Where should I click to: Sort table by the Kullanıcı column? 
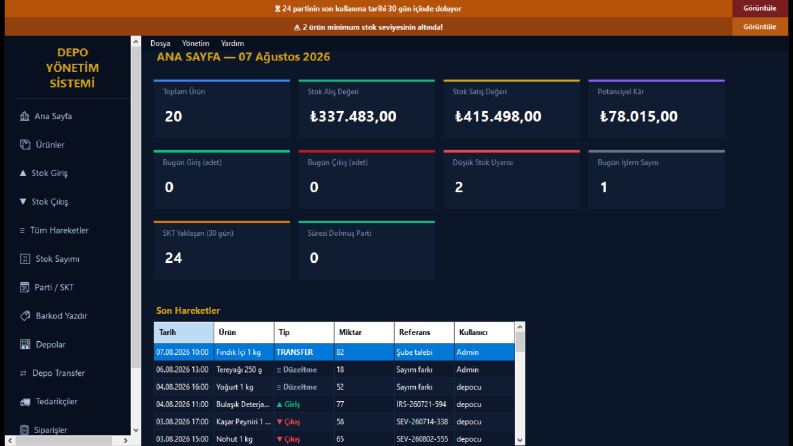[x=484, y=332]
